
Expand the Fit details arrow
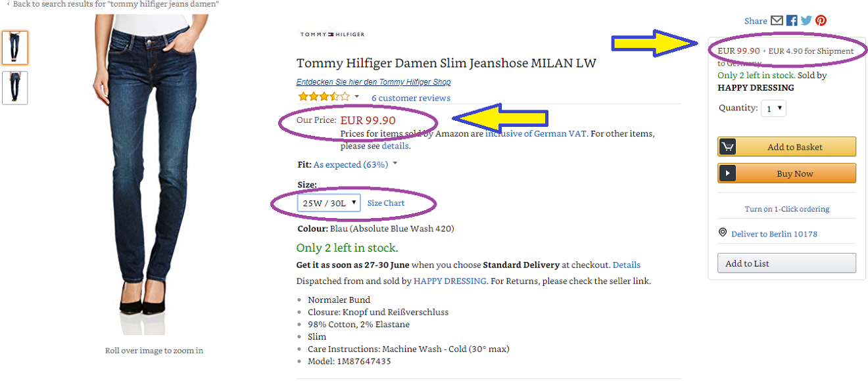click(x=395, y=164)
